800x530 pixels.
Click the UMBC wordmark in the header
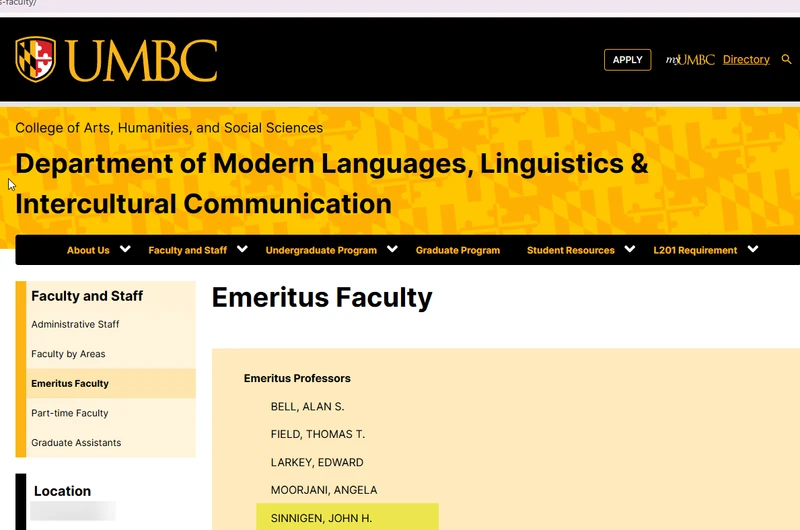[142, 61]
